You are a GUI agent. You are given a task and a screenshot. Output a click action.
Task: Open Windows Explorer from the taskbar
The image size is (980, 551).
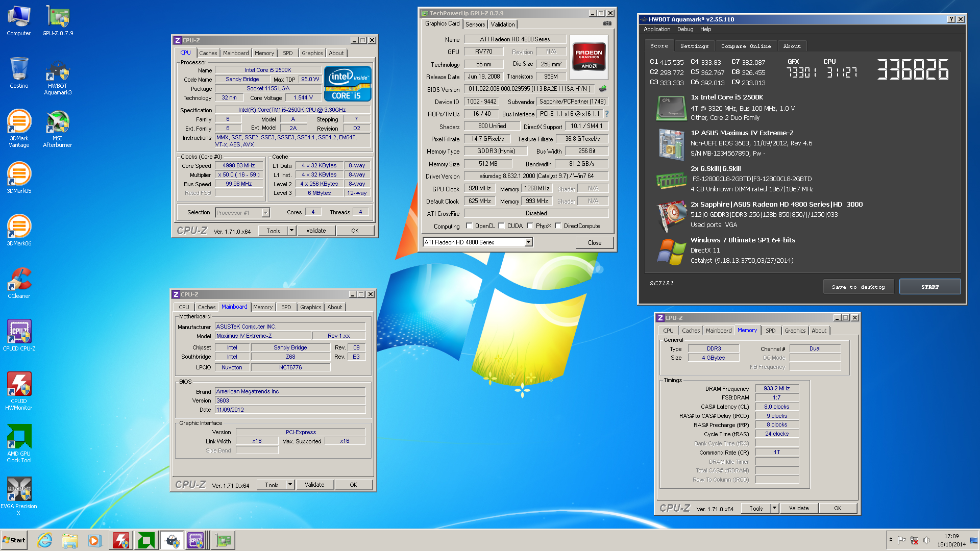tap(70, 540)
